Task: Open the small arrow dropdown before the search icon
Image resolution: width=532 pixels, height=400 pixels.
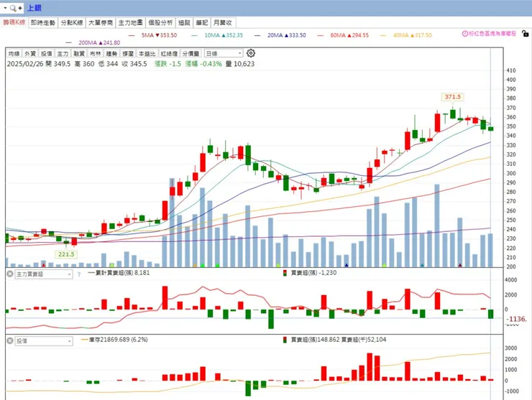Action: tap(6, 8)
